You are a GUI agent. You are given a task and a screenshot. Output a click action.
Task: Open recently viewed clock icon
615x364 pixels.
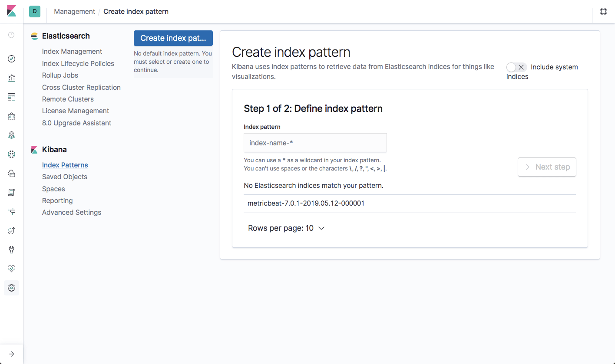click(11, 35)
